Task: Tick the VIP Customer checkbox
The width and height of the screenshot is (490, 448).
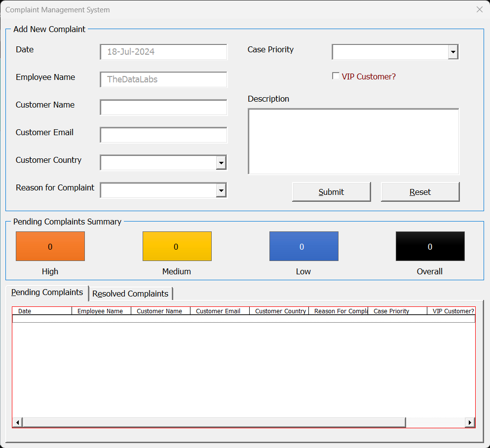Action: [x=336, y=76]
